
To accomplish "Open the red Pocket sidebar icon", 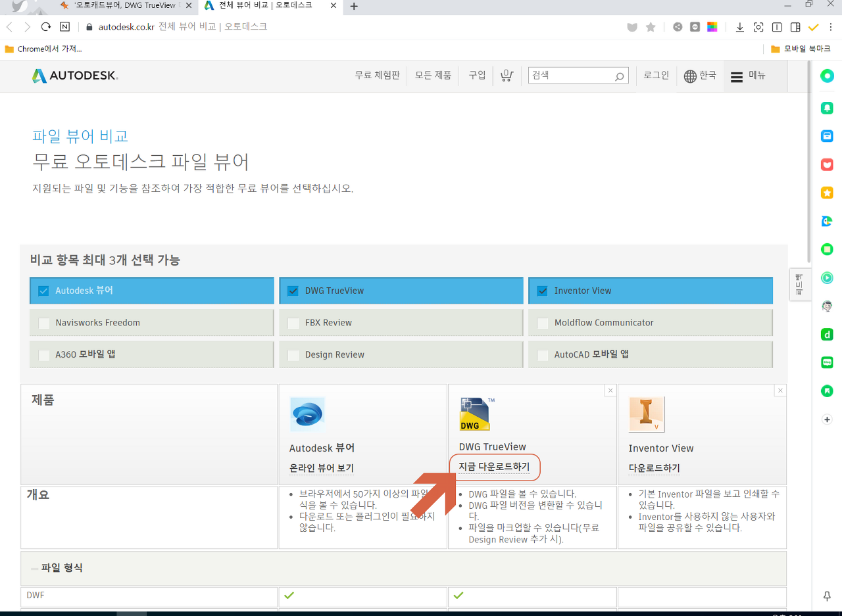I will click(828, 164).
